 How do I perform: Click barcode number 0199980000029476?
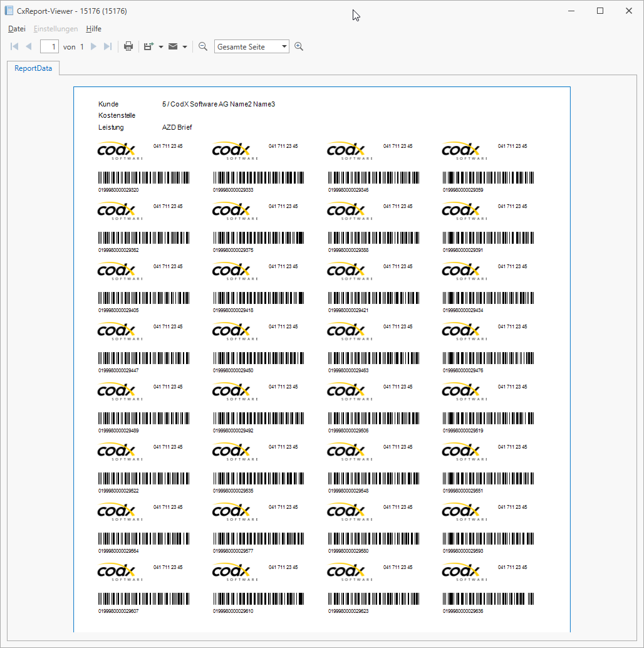pos(463,370)
